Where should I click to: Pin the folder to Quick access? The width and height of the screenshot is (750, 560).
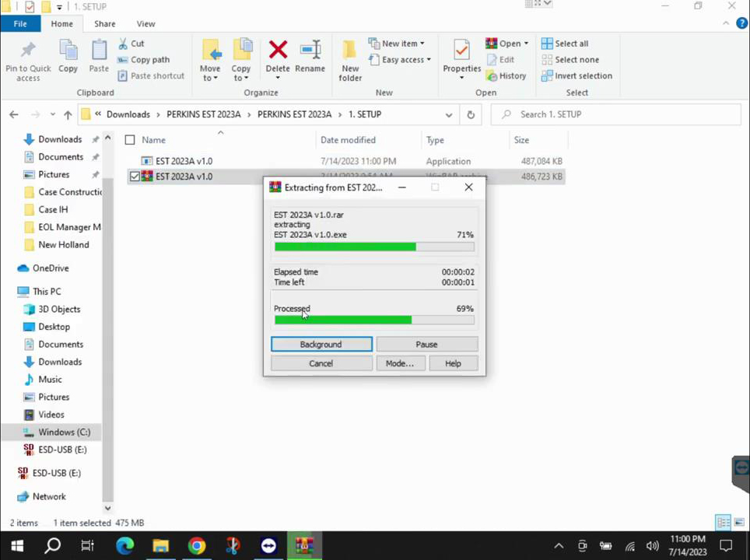point(28,61)
